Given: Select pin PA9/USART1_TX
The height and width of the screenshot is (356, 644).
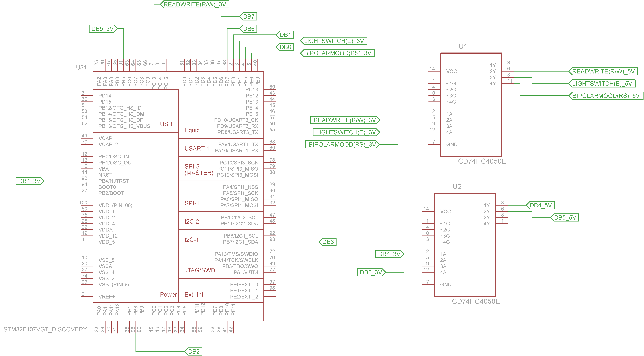Looking at the screenshot, I should click(238, 144).
